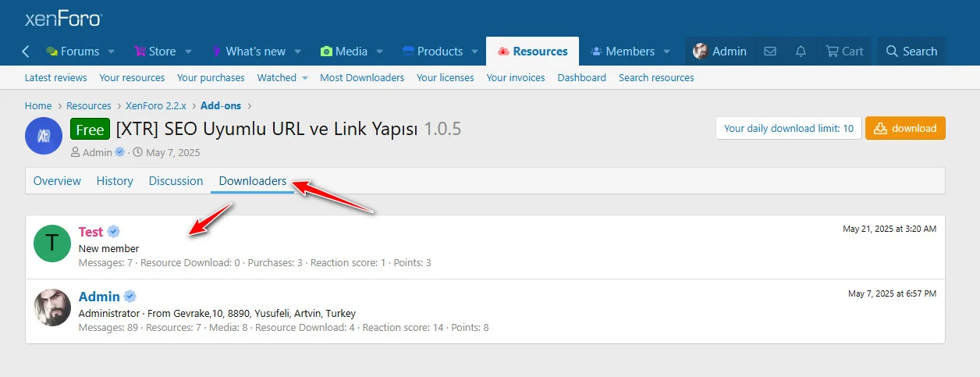
Task: Click verified badge next to downloader Admin
Action: (x=130, y=297)
